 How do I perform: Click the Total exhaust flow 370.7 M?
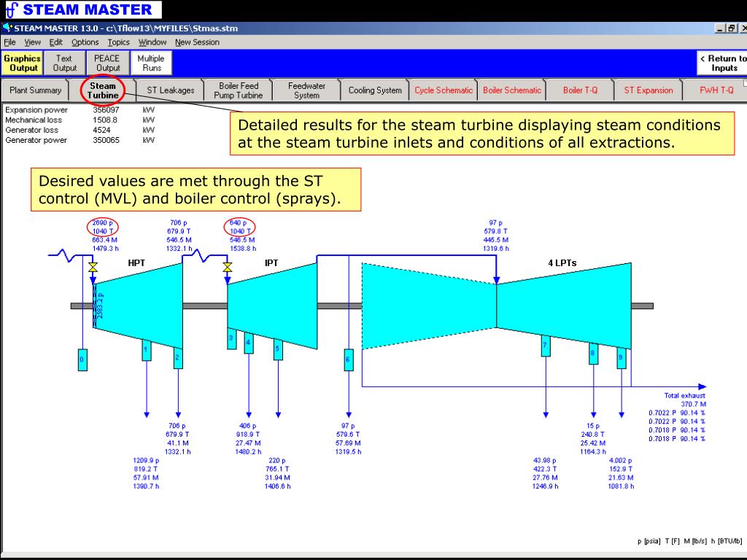tap(694, 404)
